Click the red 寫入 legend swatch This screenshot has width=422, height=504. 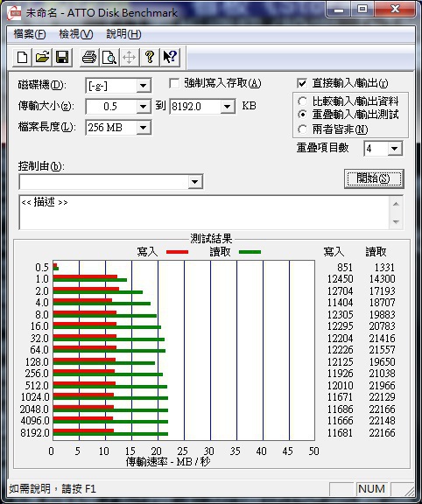pos(177,252)
